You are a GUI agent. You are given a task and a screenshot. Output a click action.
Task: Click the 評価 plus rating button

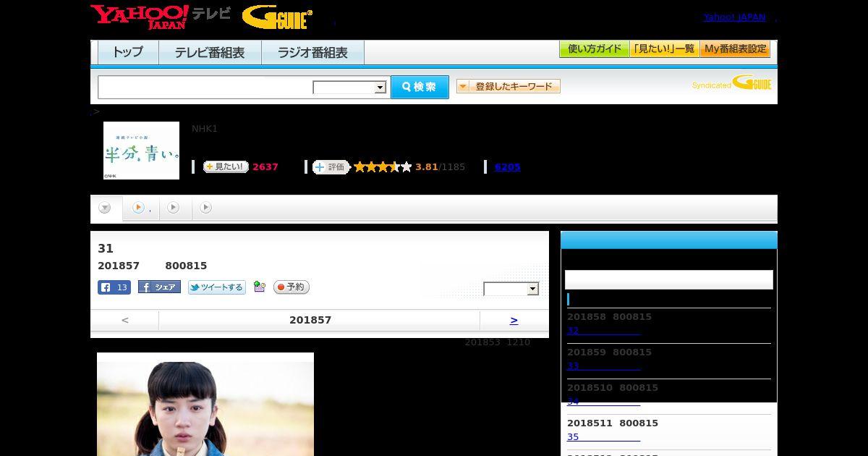331,167
